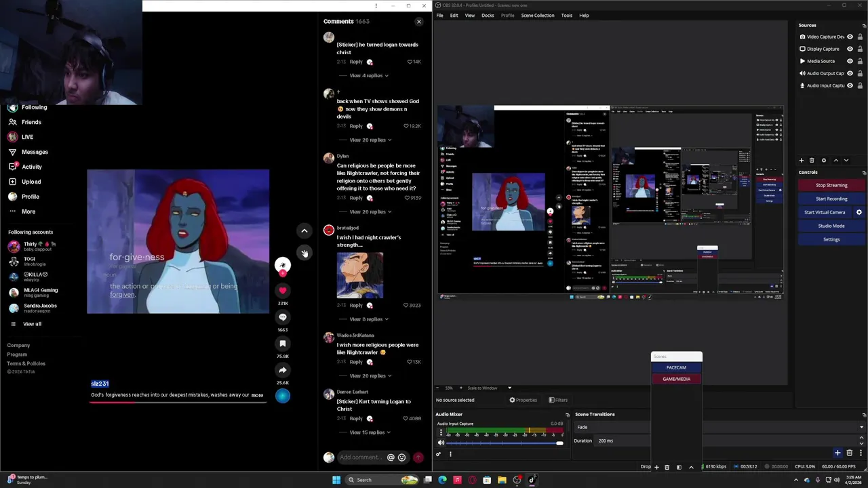Open the spinning music disc for sound

[283, 396]
